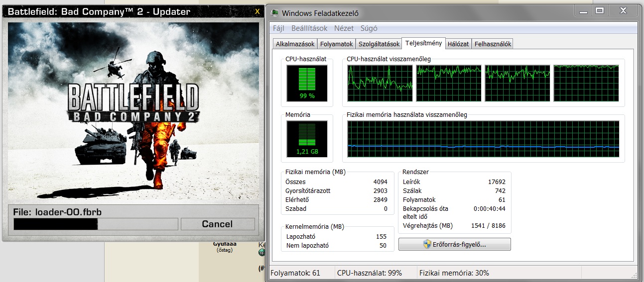Click the Battlefield Bad Company 2 cover art
Viewport: 644px width, 282px height.
[x=133, y=111]
